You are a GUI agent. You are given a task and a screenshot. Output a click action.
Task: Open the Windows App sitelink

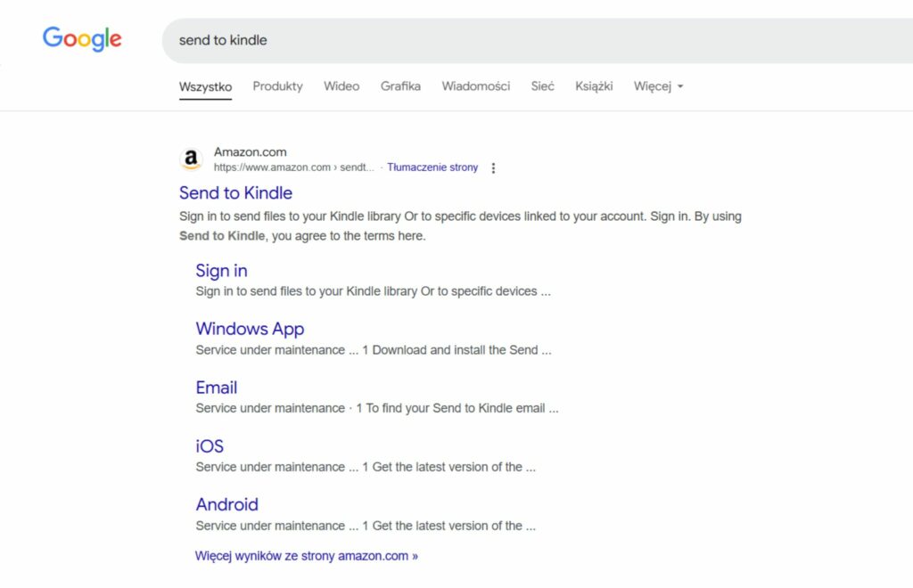pos(250,329)
